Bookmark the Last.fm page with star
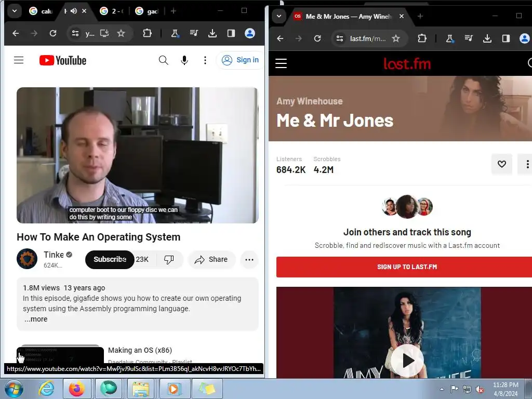Viewport: 532px width, 399px height. point(396,38)
